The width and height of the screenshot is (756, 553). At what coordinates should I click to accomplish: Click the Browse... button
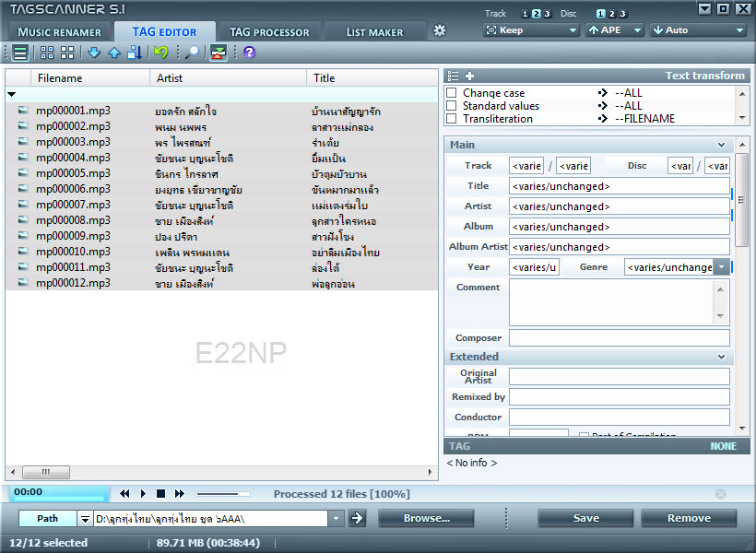click(426, 518)
